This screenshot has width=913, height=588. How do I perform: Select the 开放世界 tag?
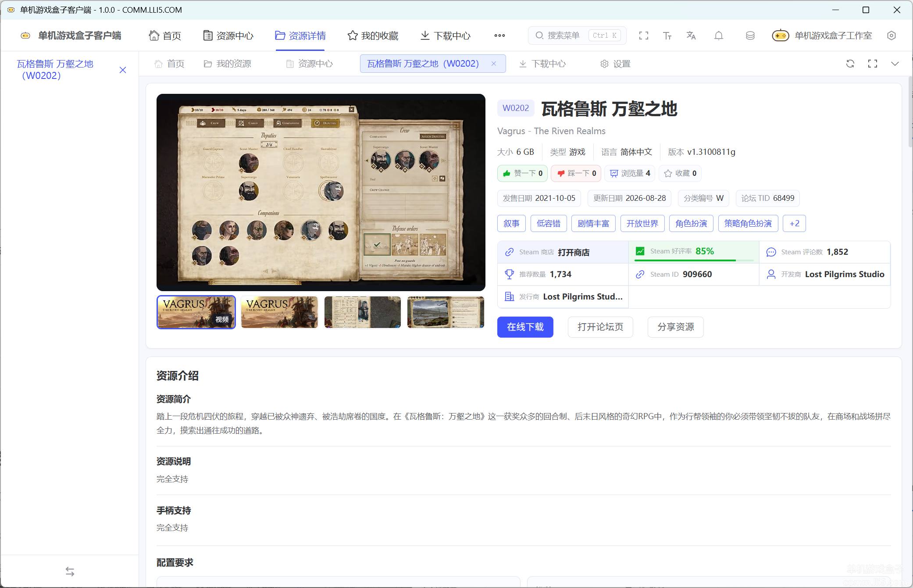click(642, 223)
